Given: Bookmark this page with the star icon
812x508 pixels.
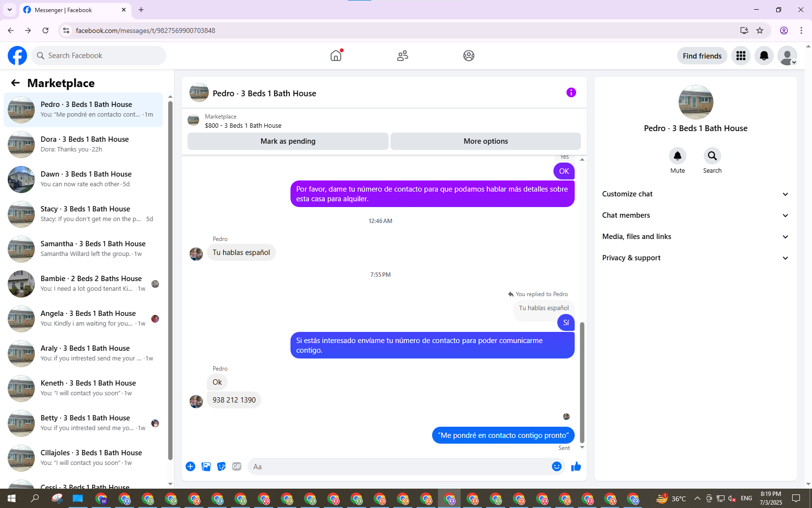Looking at the screenshot, I should click(x=760, y=30).
